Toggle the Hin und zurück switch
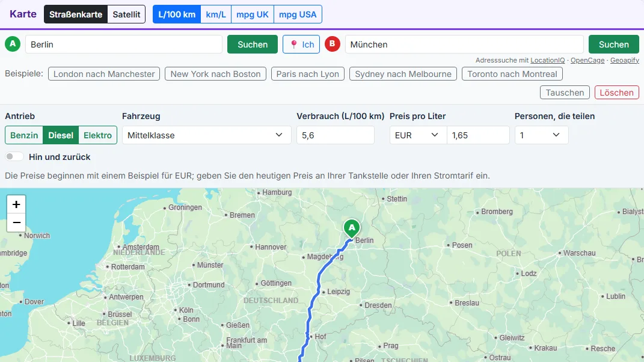The width and height of the screenshot is (644, 362). [x=14, y=156]
